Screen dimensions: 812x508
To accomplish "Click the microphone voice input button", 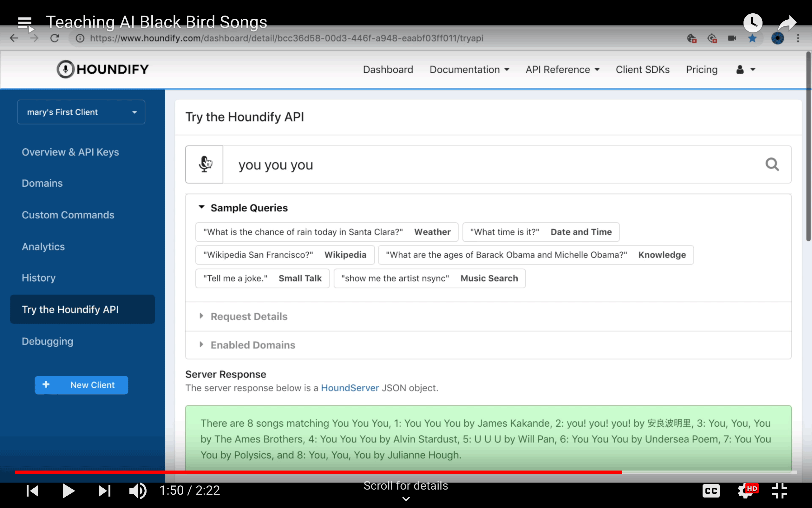I will [204, 164].
